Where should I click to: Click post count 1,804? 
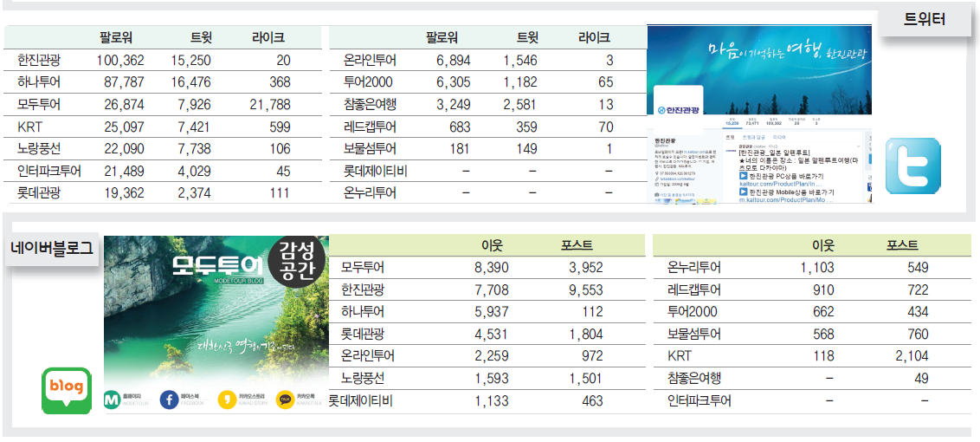coord(585,335)
